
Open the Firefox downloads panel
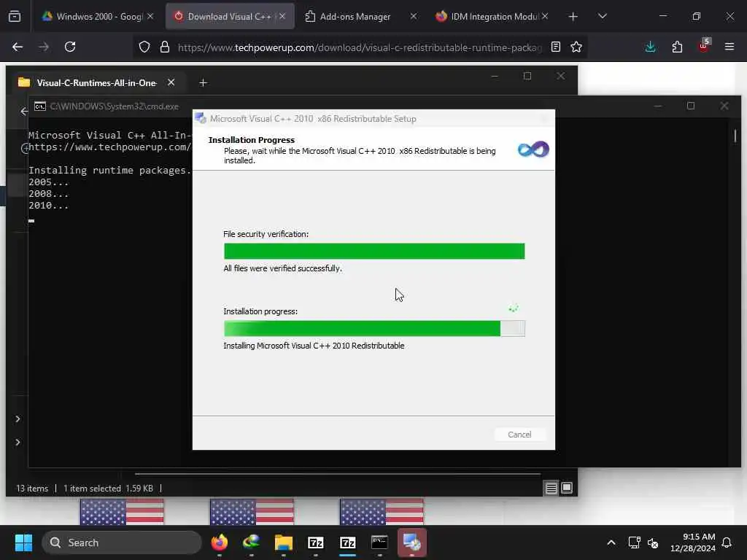[650, 47]
